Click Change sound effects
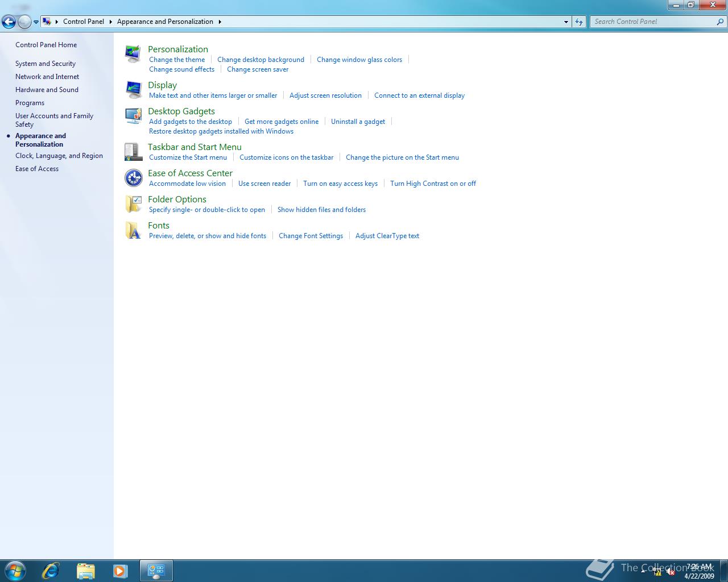The width and height of the screenshot is (728, 582). 181,69
